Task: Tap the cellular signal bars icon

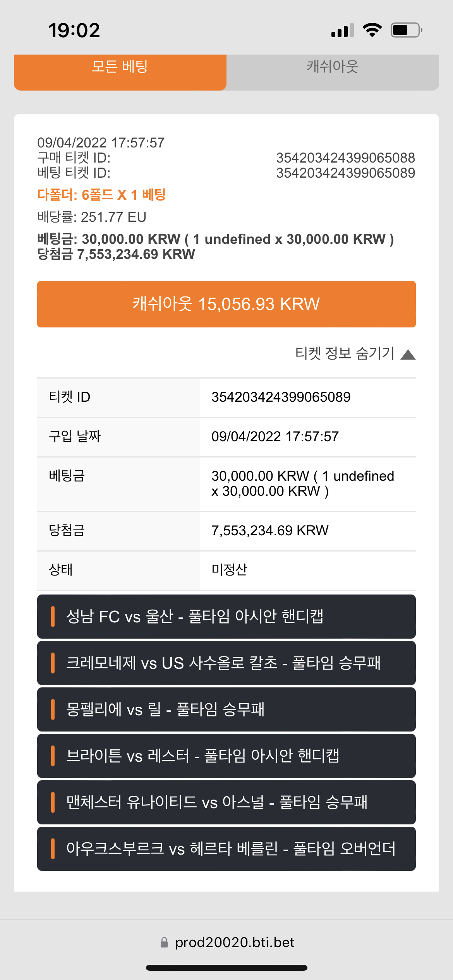Action: 343,30
